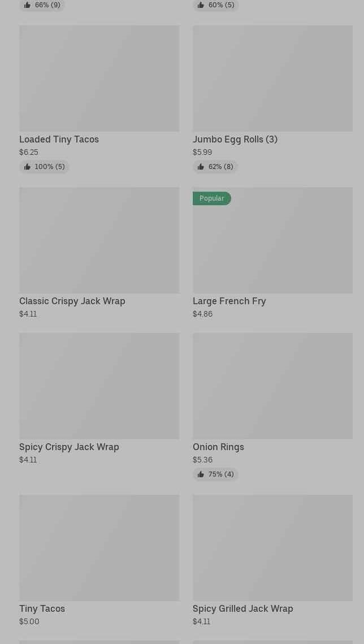Open the Jumbo Egg Rolls item image
This screenshot has width=364, height=644.
(x=272, y=79)
